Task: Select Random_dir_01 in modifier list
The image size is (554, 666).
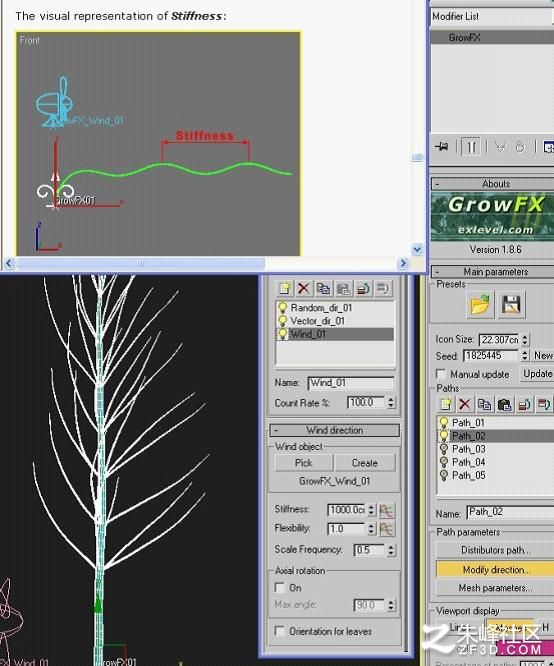Action: [x=335, y=308]
